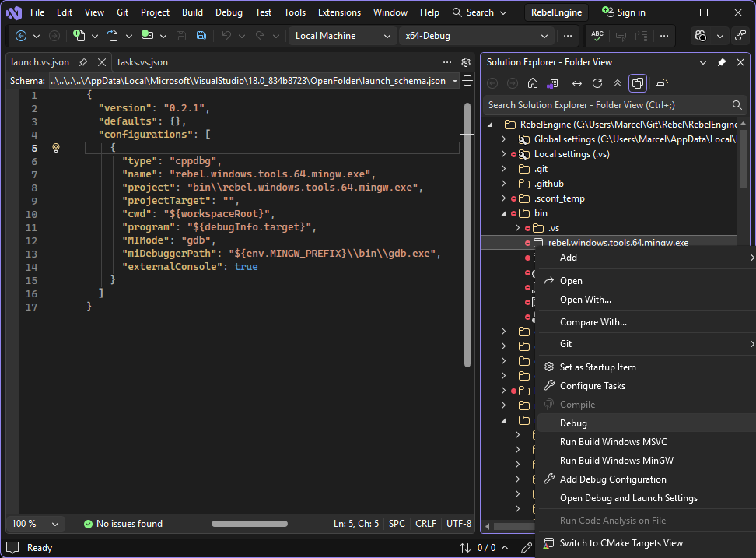Click the split editor icon beside schema
The image size is (756, 558).
click(467, 80)
